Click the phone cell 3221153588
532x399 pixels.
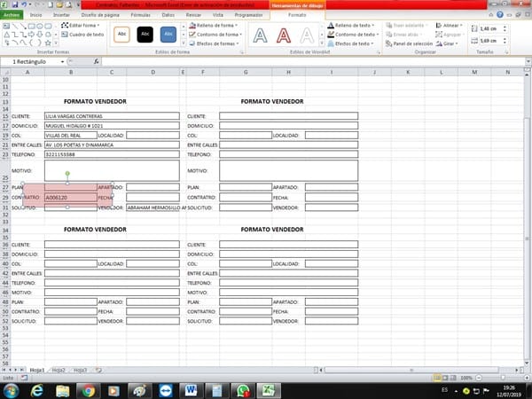pyautogui.click(x=112, y=154)
